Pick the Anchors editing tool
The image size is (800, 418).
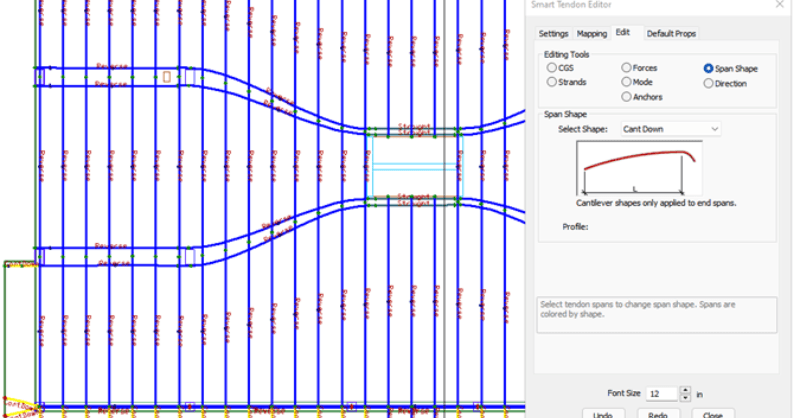pyautogui.click(x=626, y=97)
